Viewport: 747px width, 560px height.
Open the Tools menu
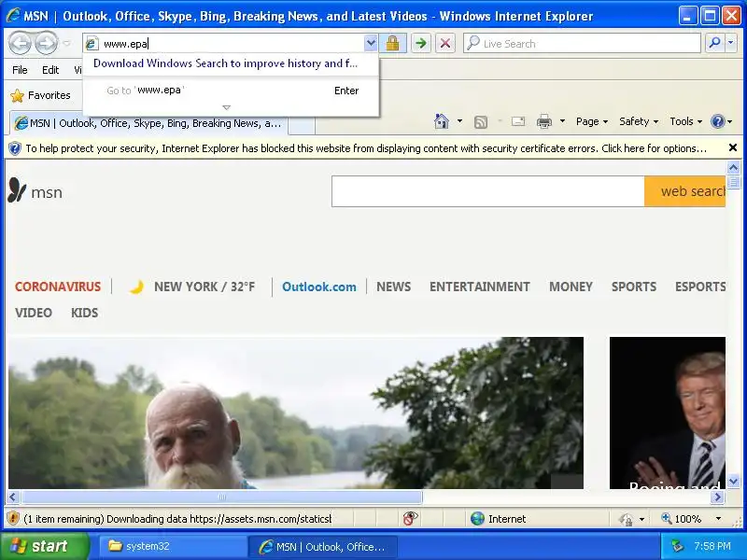[x=686, y=121]
